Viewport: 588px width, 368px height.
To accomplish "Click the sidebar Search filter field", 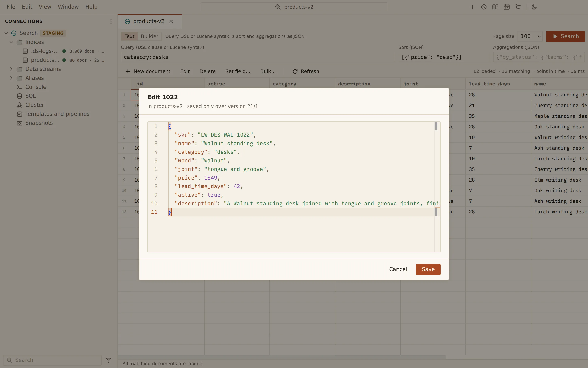I will click(x=52, y=360).
